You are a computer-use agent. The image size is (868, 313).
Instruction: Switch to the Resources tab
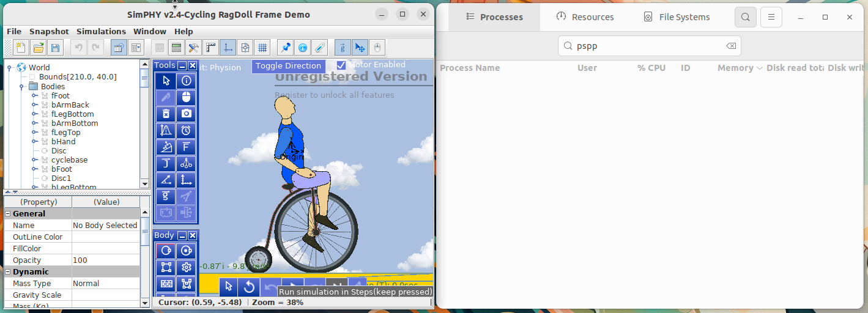[x=585, y=17]
